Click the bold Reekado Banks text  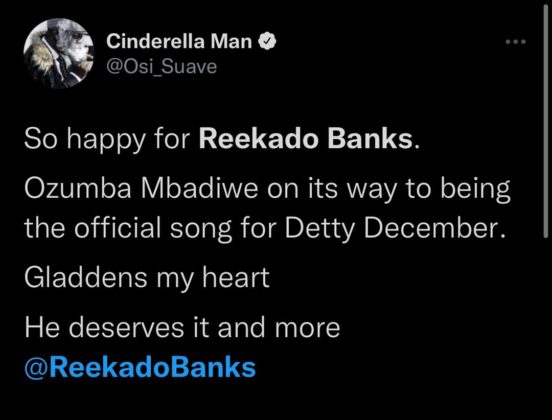(x=306, y=139)
